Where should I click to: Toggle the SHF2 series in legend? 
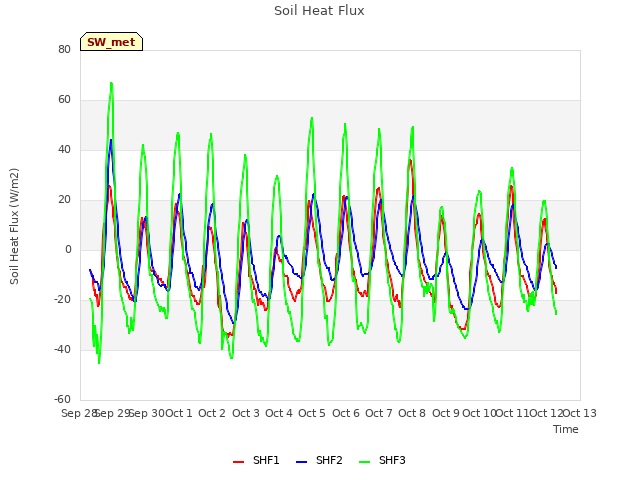tap(319, 460)
